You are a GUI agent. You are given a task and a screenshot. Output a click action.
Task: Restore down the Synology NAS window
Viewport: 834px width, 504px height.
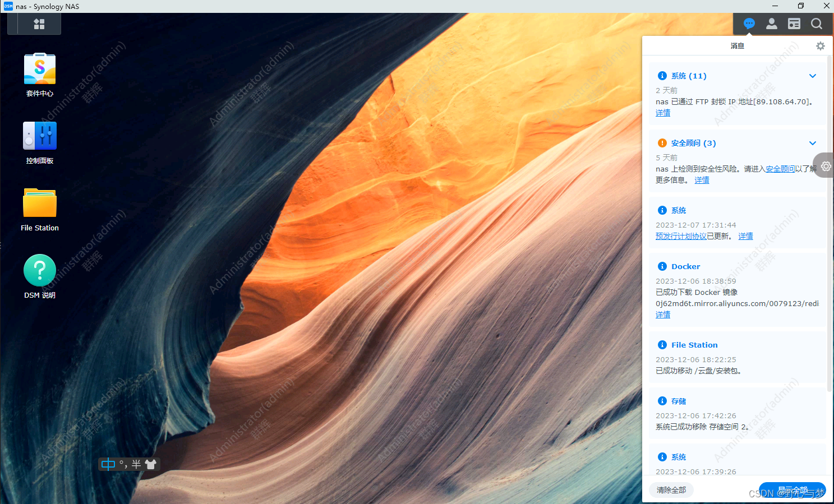[801, 6]
